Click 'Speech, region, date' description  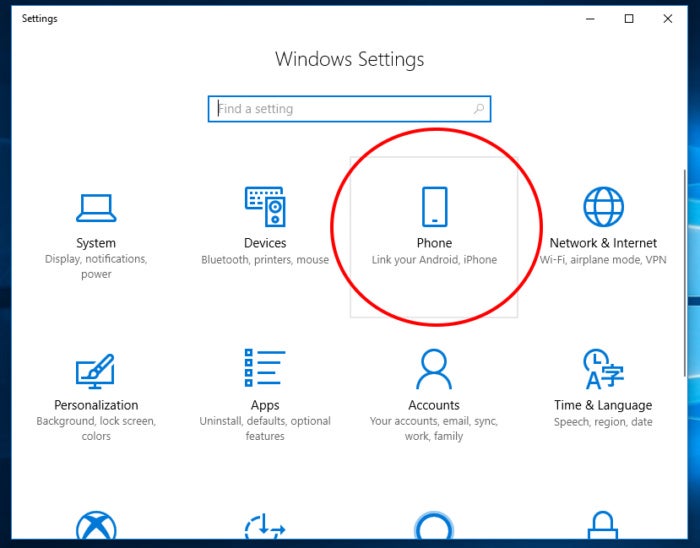click(603, 422)
